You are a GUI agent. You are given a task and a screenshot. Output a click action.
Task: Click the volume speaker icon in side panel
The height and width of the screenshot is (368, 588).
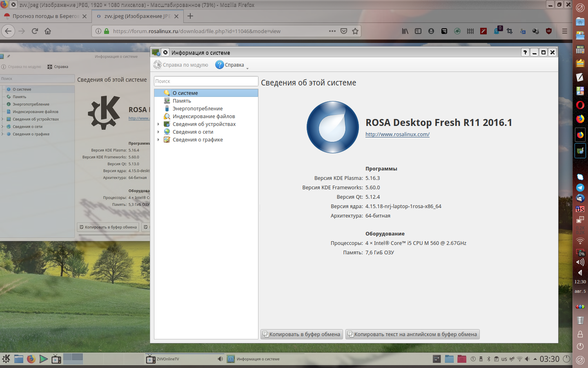click(x=580, y=262)
